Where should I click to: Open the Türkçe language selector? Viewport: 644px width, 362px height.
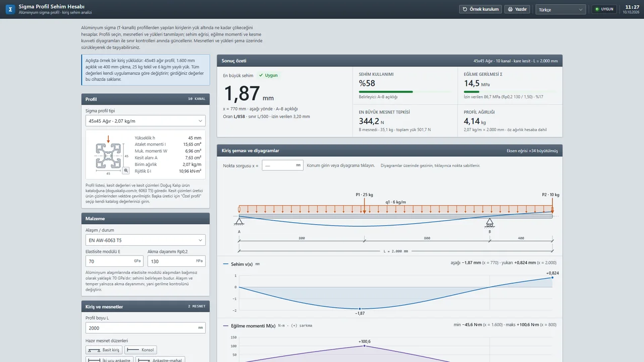[561, 9]
